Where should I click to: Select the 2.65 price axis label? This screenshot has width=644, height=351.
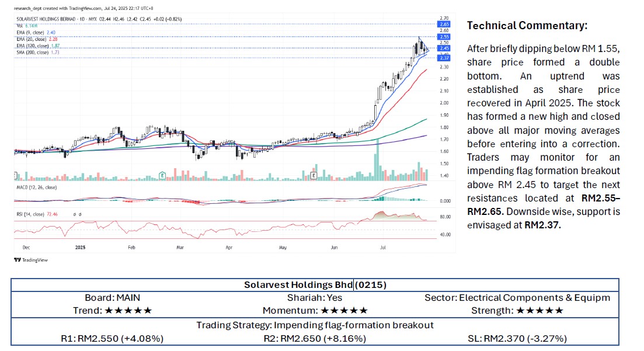pos(444,25)
